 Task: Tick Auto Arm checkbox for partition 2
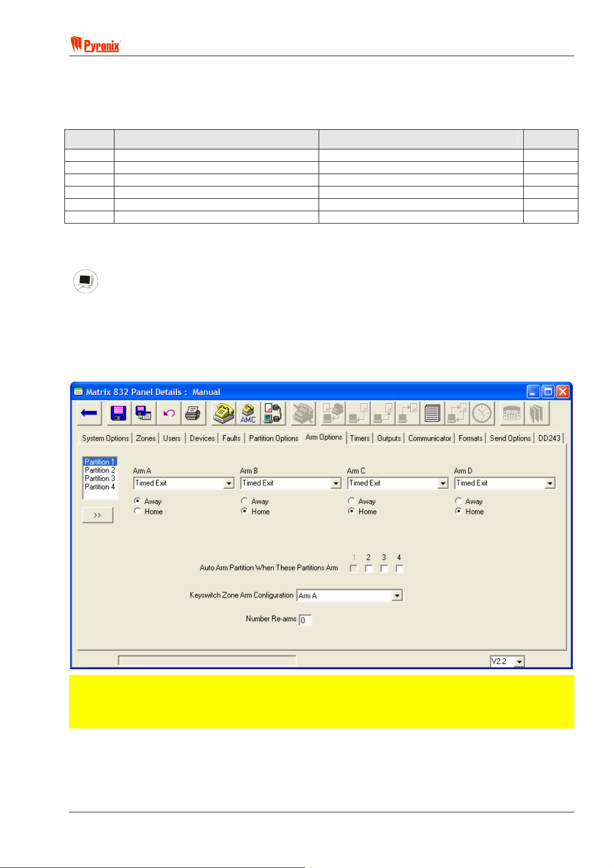click(x=369, y=569)
